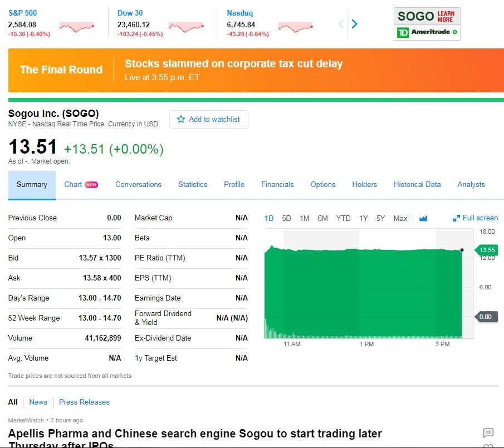Image resolution: width=504 pixels, height=448 pixels.
Task: Click the Add to watchlist button
Action: 209,119
